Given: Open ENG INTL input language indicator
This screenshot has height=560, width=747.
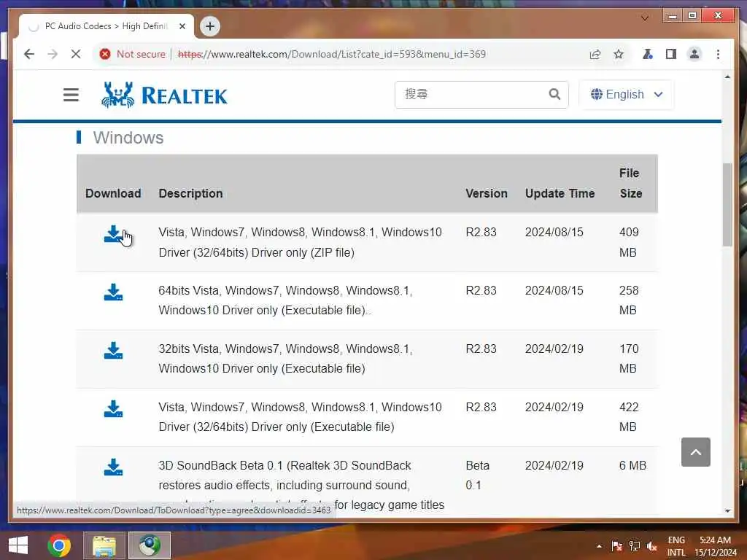Looking at the screenshot, I should click(x=676, y=546).
